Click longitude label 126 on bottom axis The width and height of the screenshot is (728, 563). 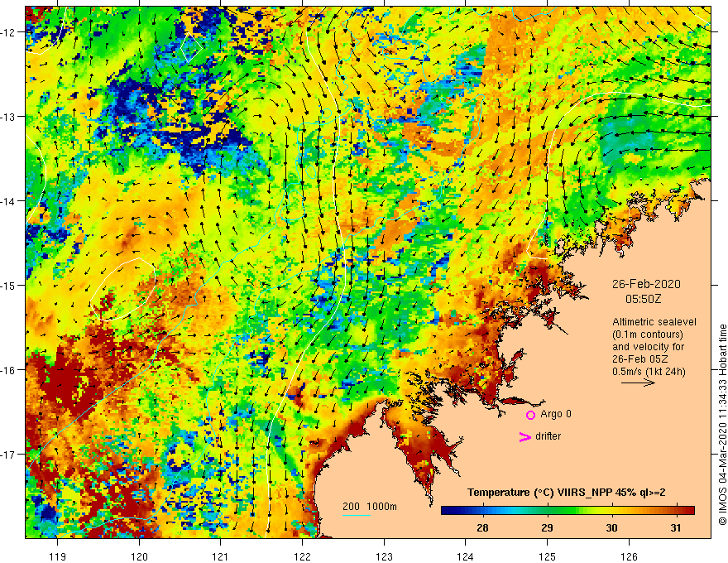629,556
